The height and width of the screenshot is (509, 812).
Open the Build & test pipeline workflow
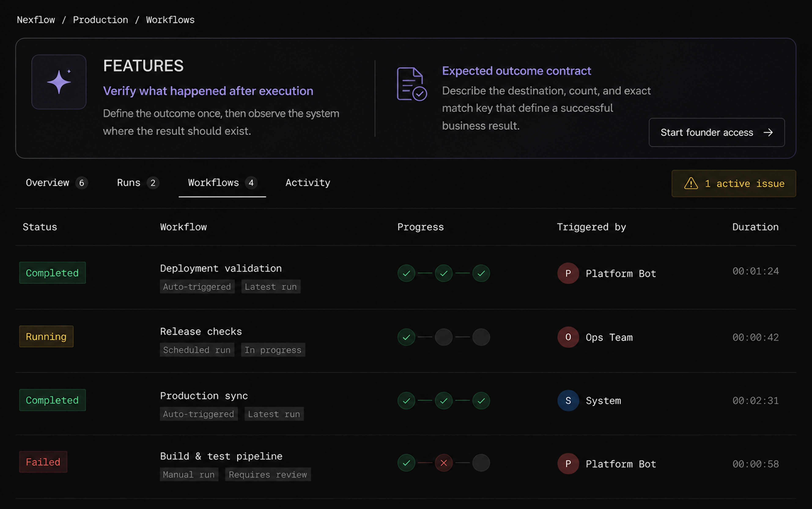[x=221, y=456]
